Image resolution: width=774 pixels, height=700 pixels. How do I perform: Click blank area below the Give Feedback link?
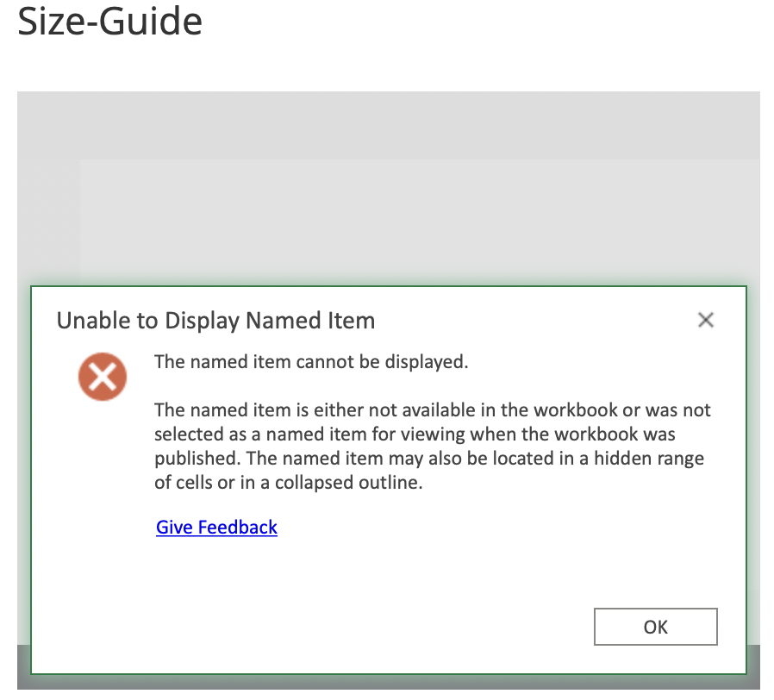pyautogui.click(x=216, y=578)
